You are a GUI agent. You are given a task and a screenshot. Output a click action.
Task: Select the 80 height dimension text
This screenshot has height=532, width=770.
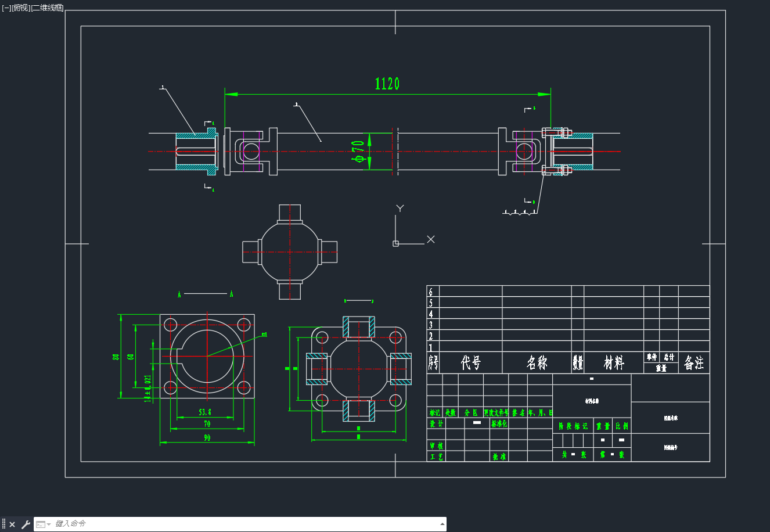(x=116, y=357)
